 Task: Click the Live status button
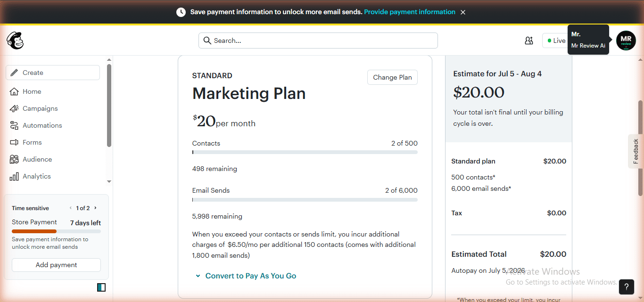(555, 41)
